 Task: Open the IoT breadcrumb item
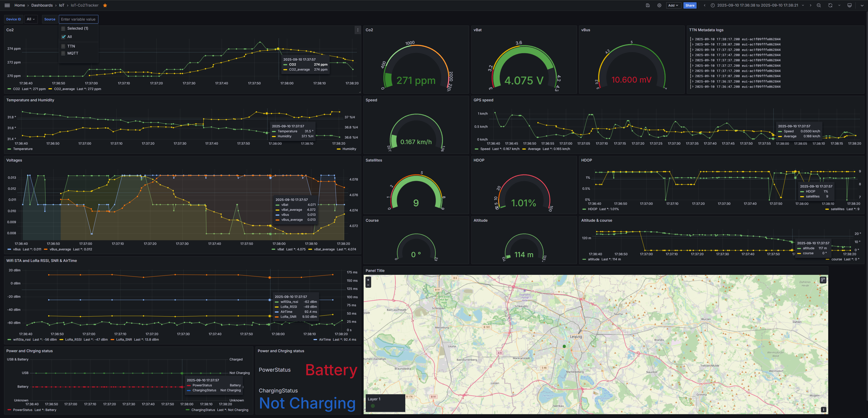click(61, 5)
